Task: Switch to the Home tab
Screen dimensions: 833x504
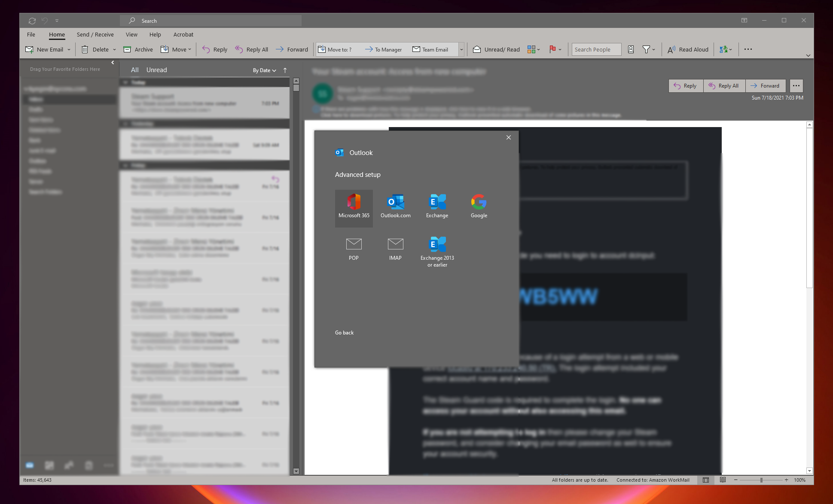Action: click(x=57, y=34)
